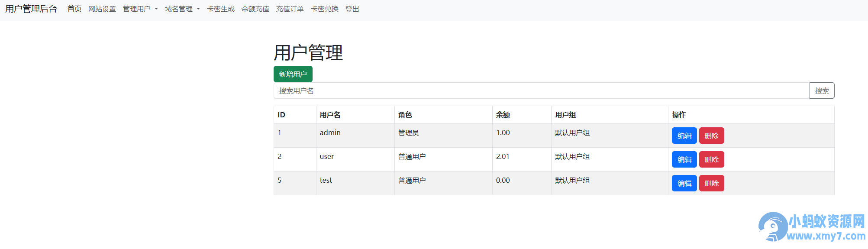This screenshot has width=868, height=249.
Task: Expand the 域名管理 dropdown menu
Action: click(x=182, y=9)
